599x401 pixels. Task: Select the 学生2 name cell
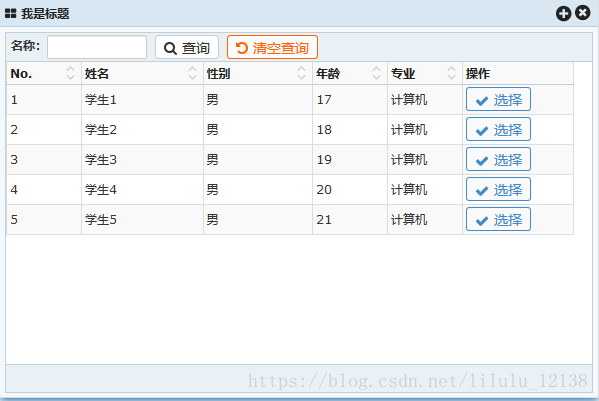(x=142, y=129)
